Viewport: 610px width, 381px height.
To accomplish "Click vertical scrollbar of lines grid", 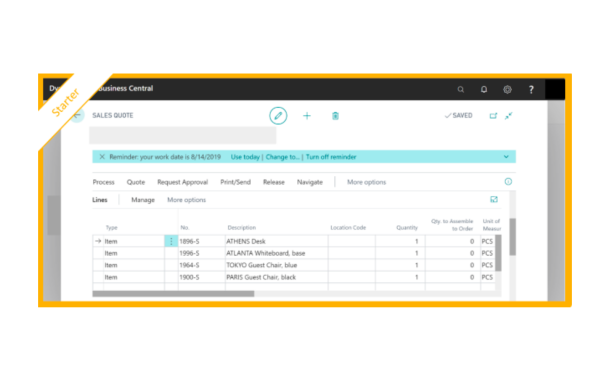I will pyautogui.click(x=498, y=253).
